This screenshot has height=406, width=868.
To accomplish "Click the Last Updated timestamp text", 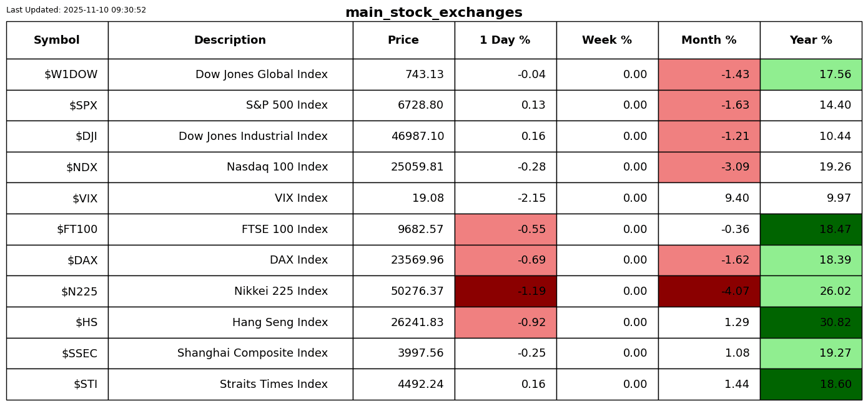I will pos(76,10).
